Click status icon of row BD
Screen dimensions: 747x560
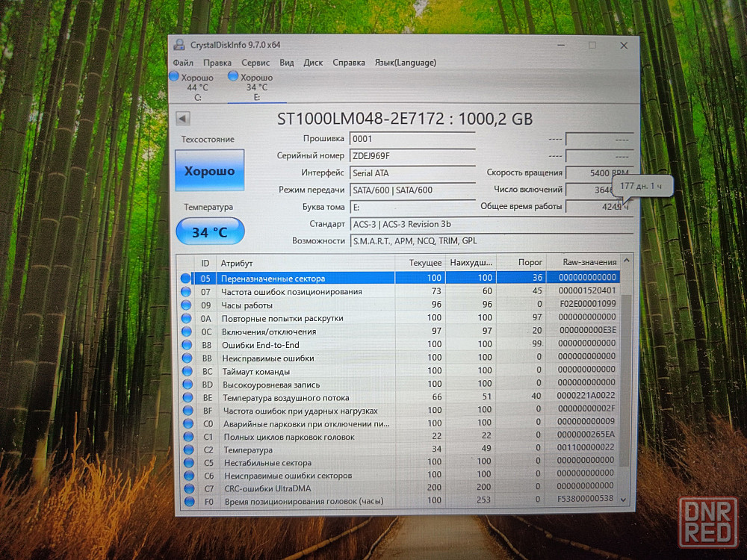click(187, 385)
